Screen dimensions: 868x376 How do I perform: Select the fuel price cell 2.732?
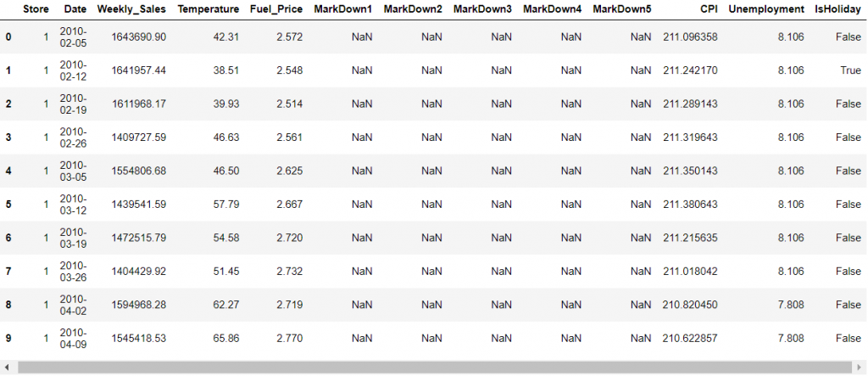pos(288,272)
